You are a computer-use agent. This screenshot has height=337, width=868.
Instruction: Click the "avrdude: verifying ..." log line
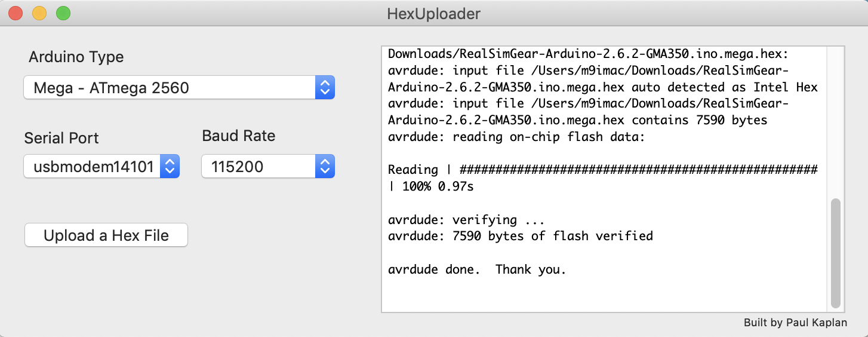[466, 219]
